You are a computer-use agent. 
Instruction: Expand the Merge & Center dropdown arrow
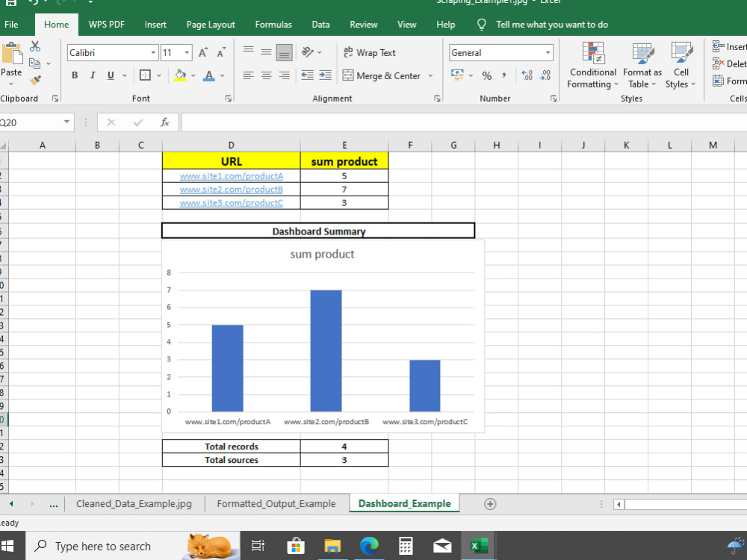point(430,75)
